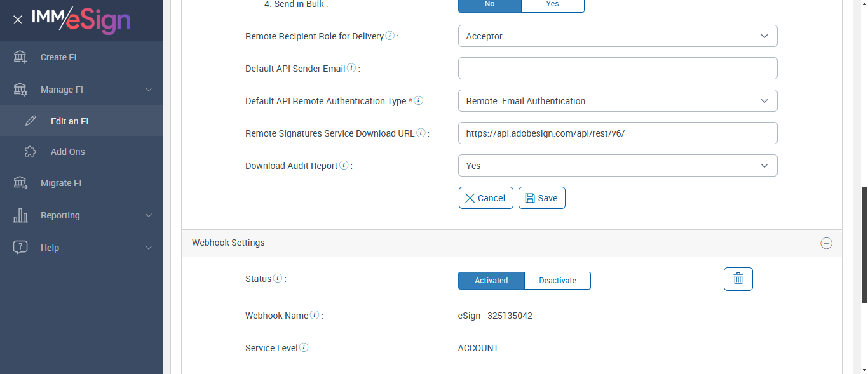This screenshot has width=868, height=374.
Task: Click info icon next to Default API Sender Email
Action: pyautogui.click(x=351, y=69)
